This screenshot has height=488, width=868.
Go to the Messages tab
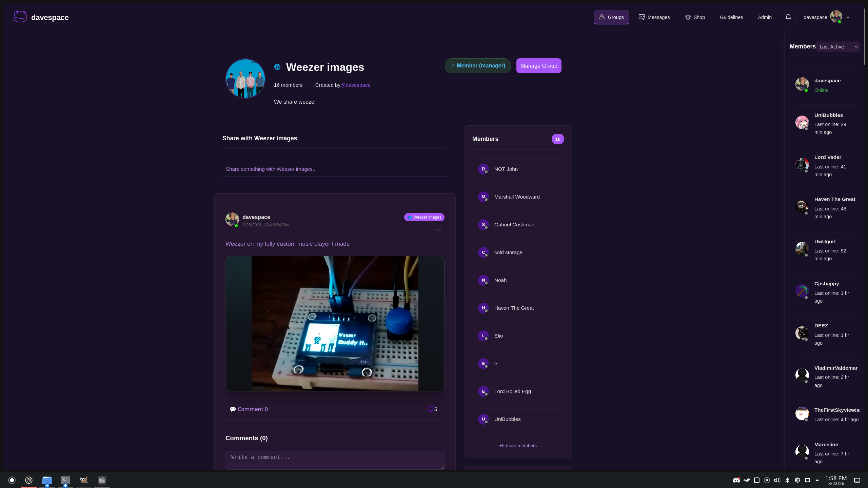pos(654,17)
